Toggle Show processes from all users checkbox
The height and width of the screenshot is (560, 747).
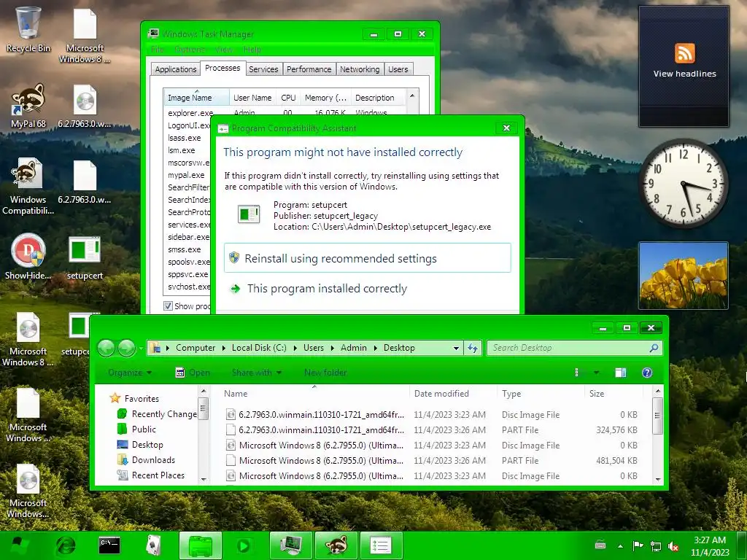point(168,306)
